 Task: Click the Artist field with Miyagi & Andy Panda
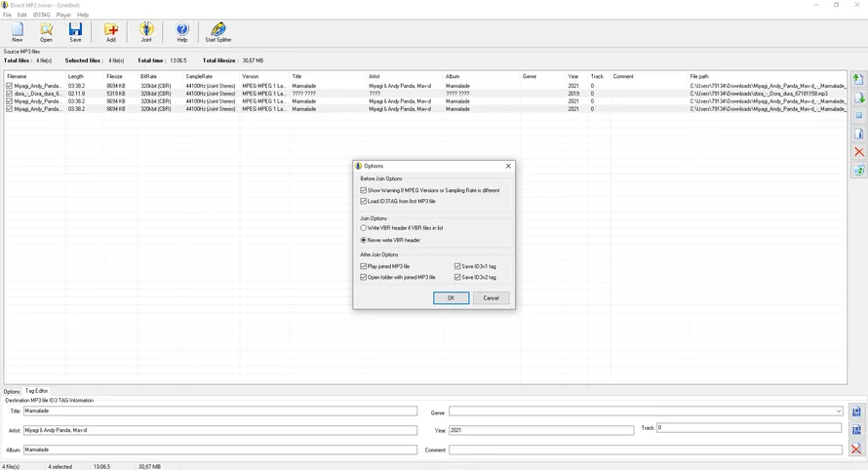[219, 430]
